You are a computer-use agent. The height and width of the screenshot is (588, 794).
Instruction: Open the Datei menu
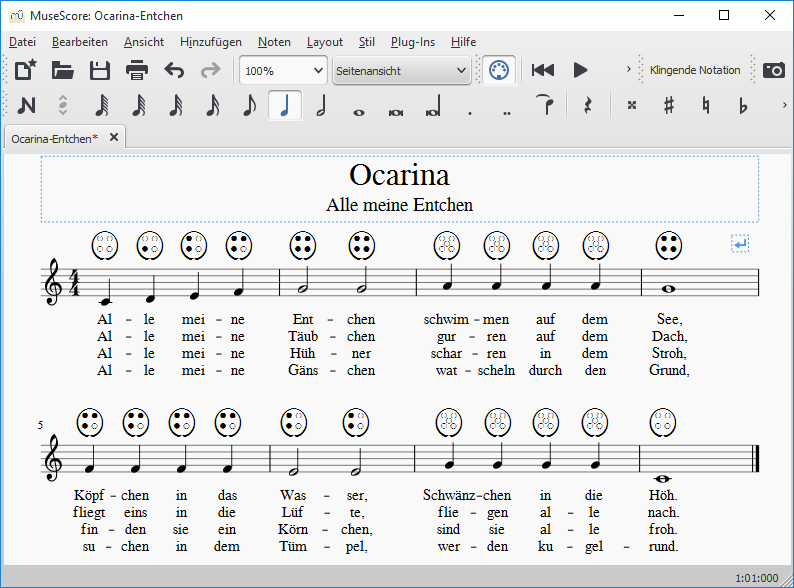point(22,42)
